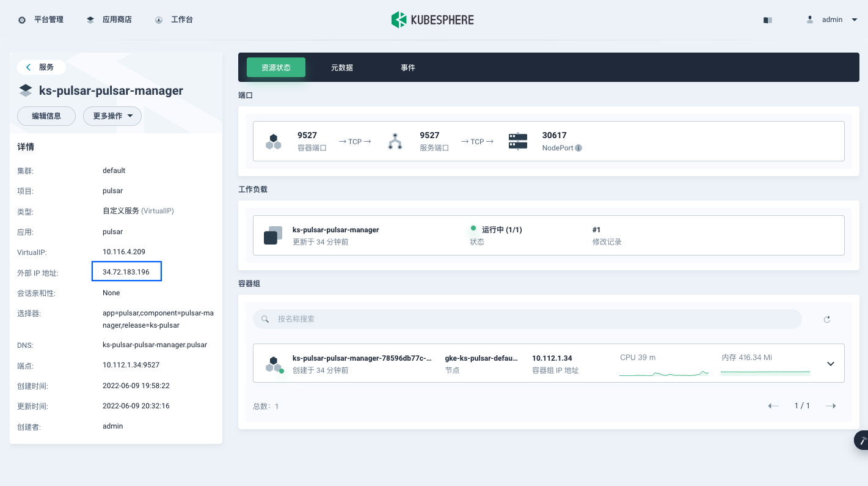Image resolution: width=868 pixels, height=486 pixels.
Task: Click 运行中 (1/1) status text
Action: [x=502, y=230]
